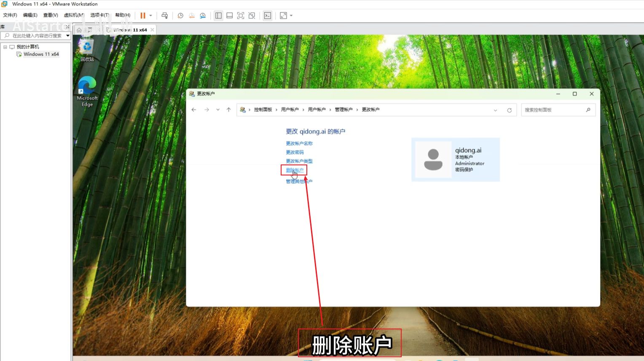Click the 管理其他帐户 link
644x361 pixels.
[299, 181]
